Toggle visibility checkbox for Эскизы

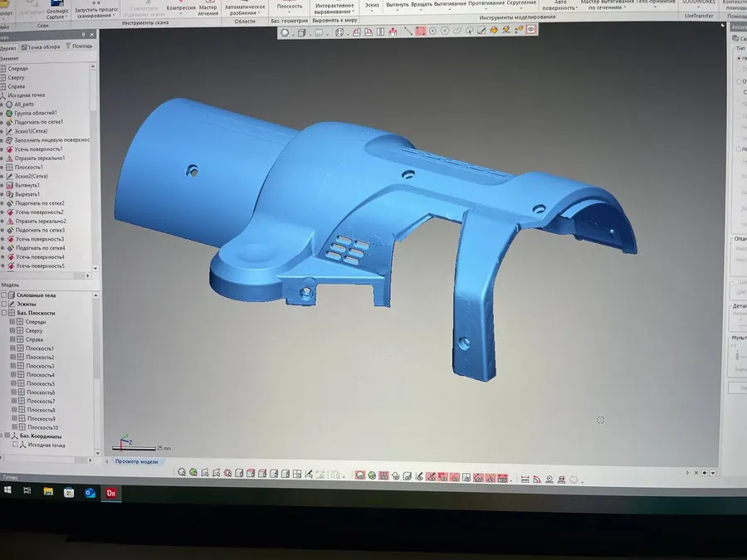pyautogui.click(x=4, y=304)
